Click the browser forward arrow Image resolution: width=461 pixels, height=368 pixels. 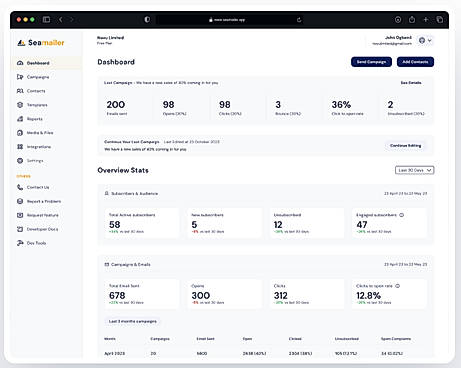[72, 20]
